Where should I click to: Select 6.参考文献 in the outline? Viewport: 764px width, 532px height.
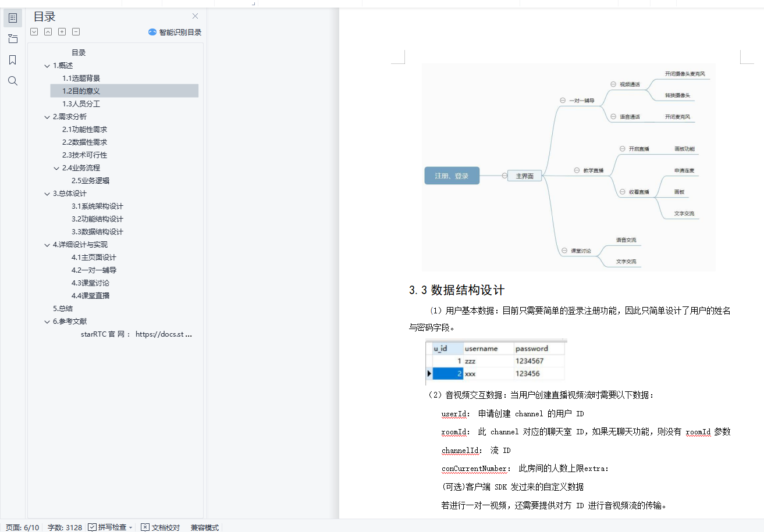coord(70,321)
